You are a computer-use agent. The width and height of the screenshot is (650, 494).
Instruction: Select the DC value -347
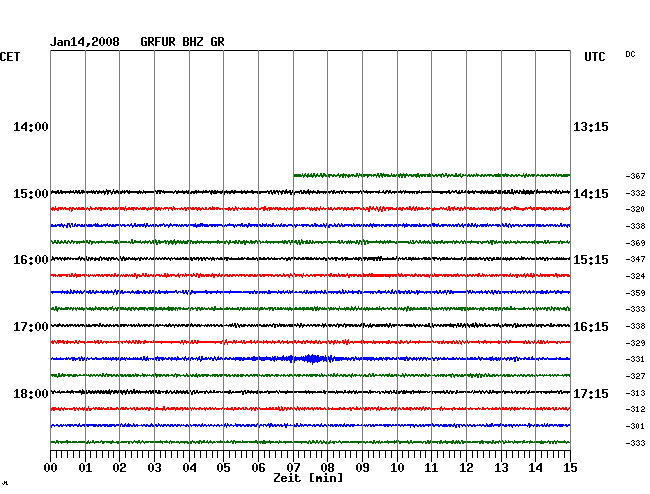pyautogui.click(x=635, y=259)
